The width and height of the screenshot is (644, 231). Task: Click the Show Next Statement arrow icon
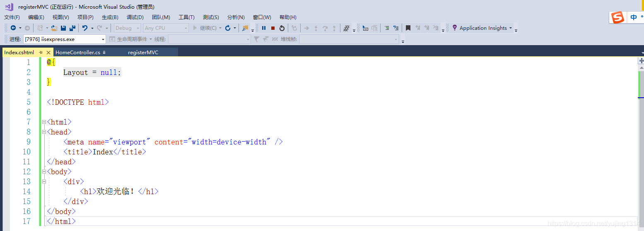click(x=306, y=28)
